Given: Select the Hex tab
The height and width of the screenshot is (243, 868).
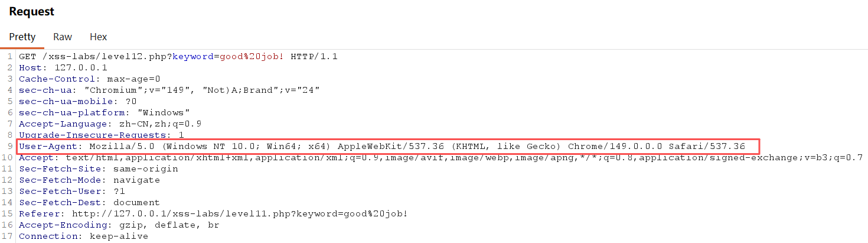Looking at the screenshot, I should coord(98,37).
